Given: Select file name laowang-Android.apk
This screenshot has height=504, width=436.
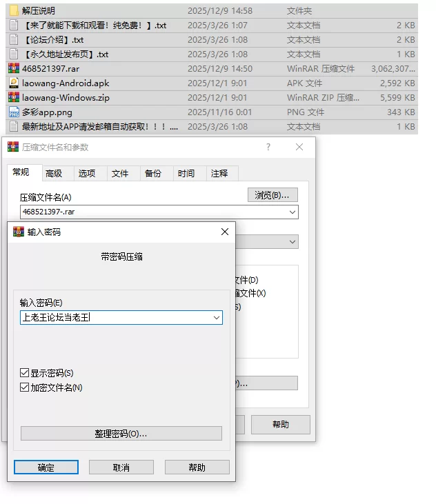Looking at the screenshot, I should pyautogui.click(x=66, y=83).
